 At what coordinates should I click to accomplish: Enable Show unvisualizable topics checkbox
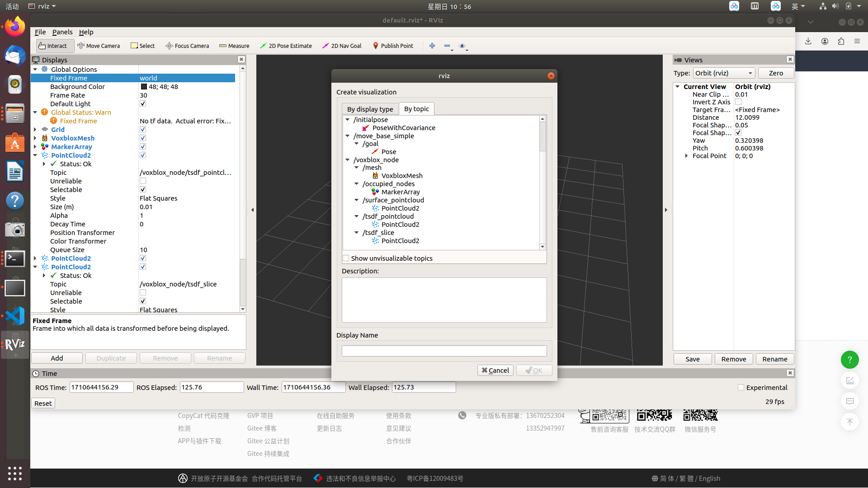345,258
